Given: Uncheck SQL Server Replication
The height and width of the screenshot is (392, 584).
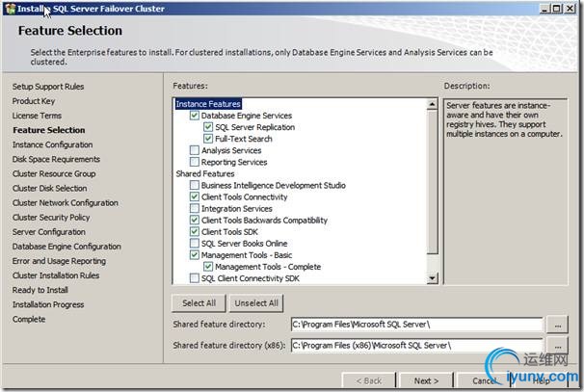Looking at the screenshot, I should click(x=208, y=127).
